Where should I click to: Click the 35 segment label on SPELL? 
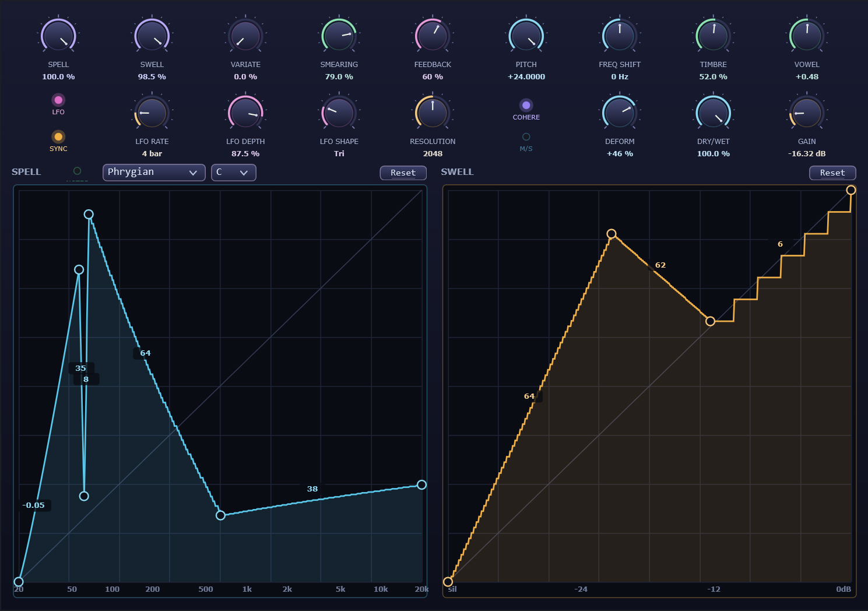(x=81, y=368)
